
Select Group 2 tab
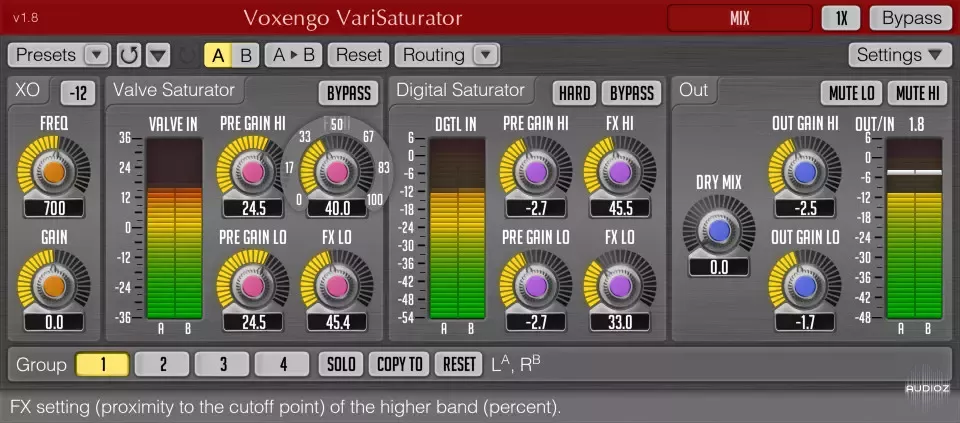click(162, 364)
